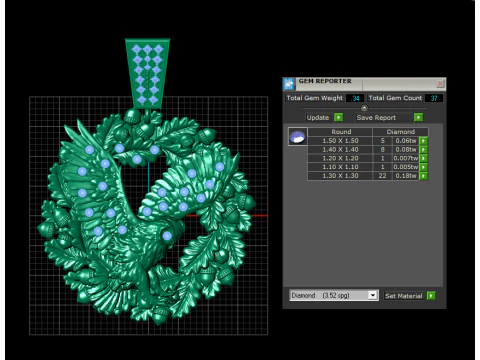This screenshot has width=480, height=360.
Task: Click the Set Material button label
Action: tap(403, 296)
